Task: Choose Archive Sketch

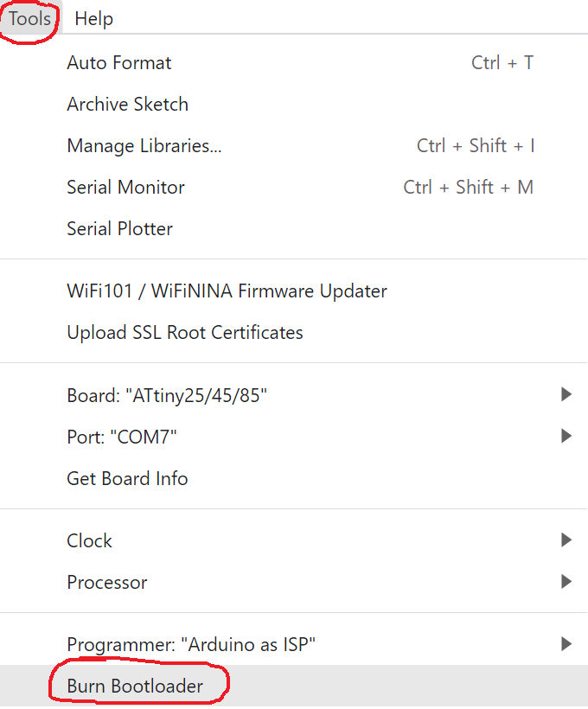Action: click(127, 105)
